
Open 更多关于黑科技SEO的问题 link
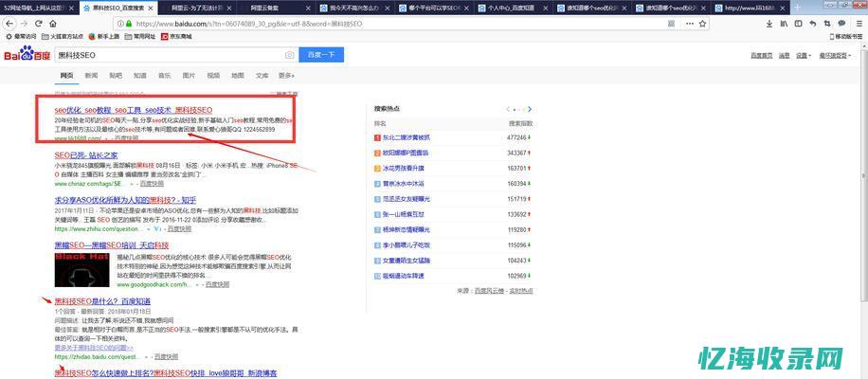coord(94,348)
